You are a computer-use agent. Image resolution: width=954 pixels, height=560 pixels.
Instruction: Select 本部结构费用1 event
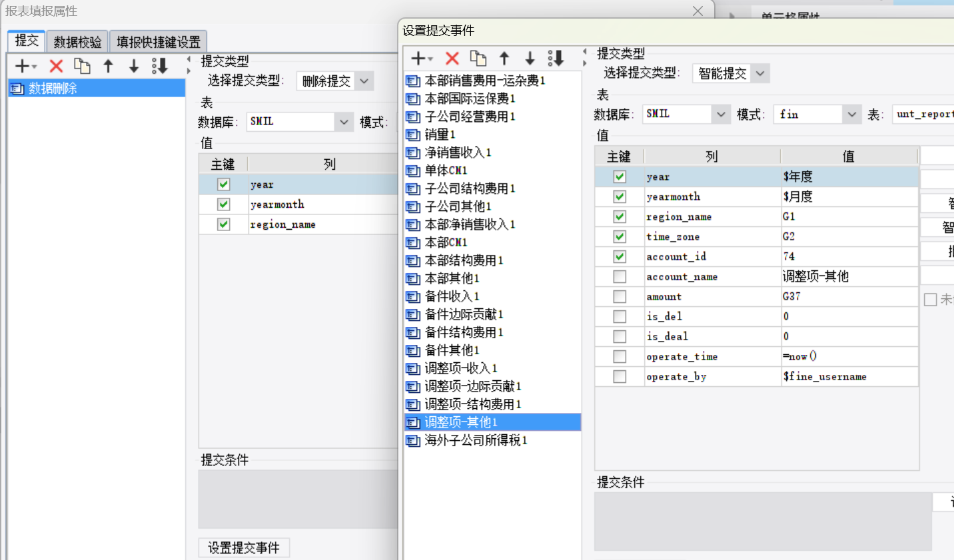492,260
